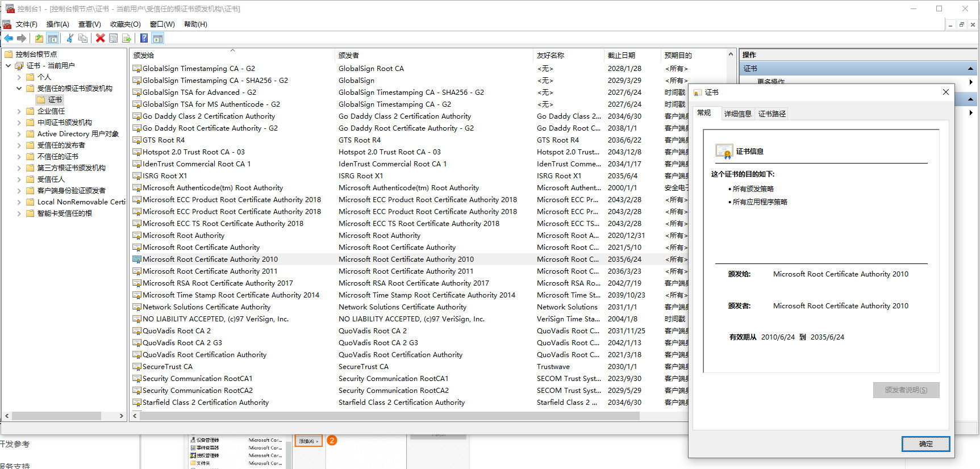This screenshot has width=980, height=469.
Task: Expand the Active Directory 用户对象 node
Action: [19, 133]
